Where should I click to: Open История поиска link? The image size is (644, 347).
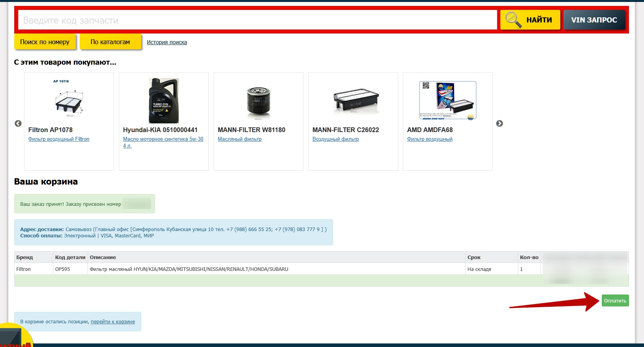coord(167,42)
